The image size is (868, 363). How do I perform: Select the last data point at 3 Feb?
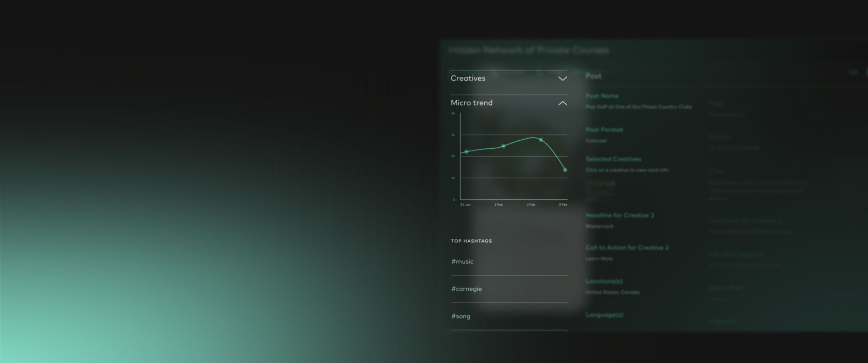point(565,170)
